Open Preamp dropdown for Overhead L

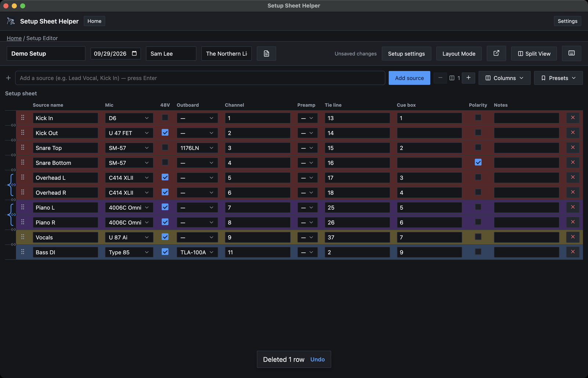pyautogui.click(x=307, y=178)
